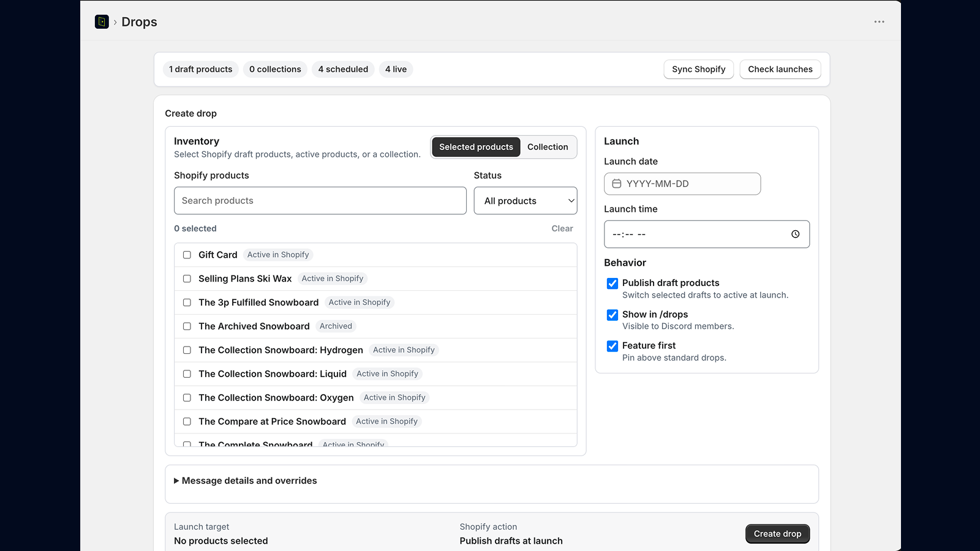Click the Selling Plans Ski Wax name
This screenshot has height=551, width=980.
[245, 279]
